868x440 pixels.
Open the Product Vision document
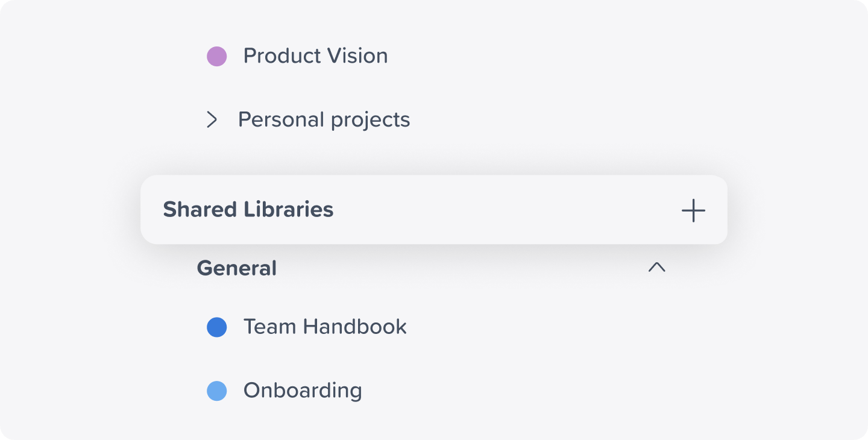[x=315, y=55]
